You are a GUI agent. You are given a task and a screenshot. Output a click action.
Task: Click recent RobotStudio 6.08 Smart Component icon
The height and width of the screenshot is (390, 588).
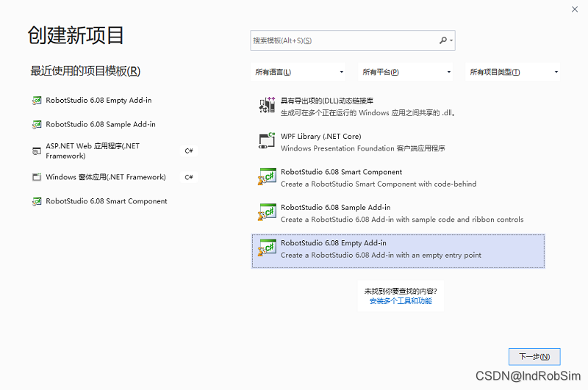coord(36,201)
